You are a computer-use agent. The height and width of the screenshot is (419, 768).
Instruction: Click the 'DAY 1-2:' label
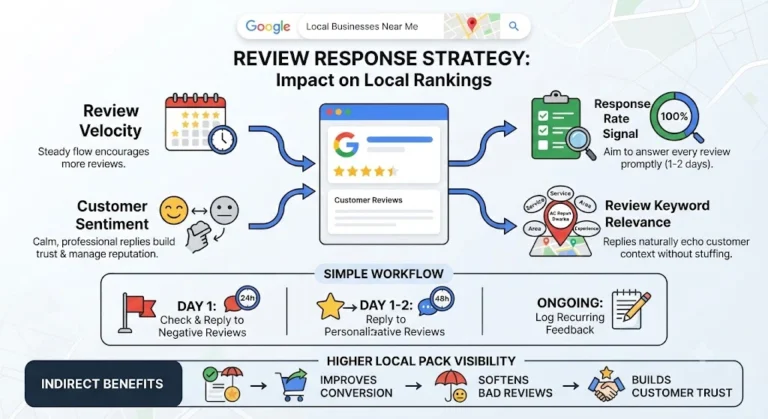click(x=386, y=305)
